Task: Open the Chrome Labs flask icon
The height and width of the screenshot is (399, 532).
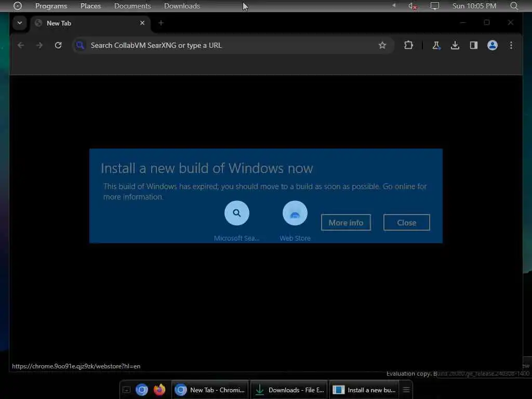Action: tap(436, 45)
